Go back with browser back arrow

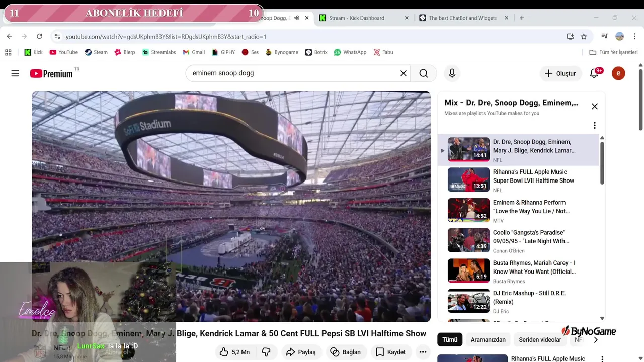point(9,36)
